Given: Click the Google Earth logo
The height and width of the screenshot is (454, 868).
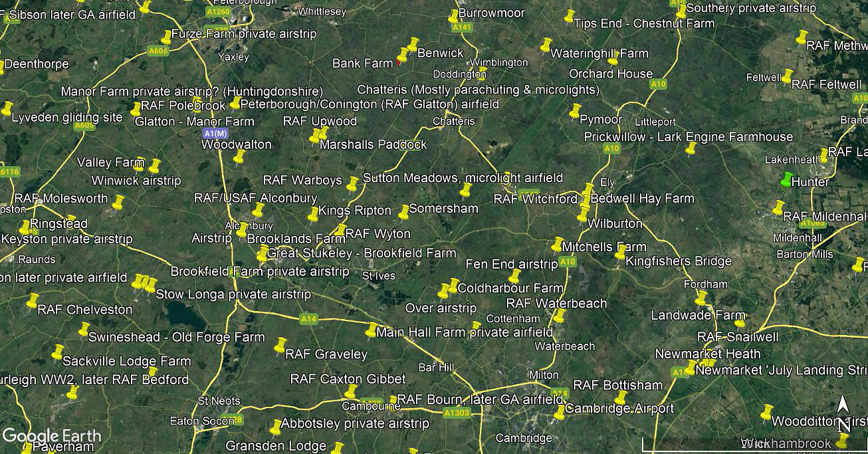Looking at the screenshot, I should (52, 436).
